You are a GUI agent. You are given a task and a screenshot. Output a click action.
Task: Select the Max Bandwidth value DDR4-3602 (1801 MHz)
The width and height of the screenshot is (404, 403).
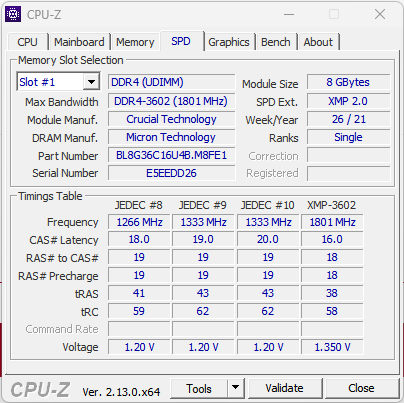coord(171,101)
